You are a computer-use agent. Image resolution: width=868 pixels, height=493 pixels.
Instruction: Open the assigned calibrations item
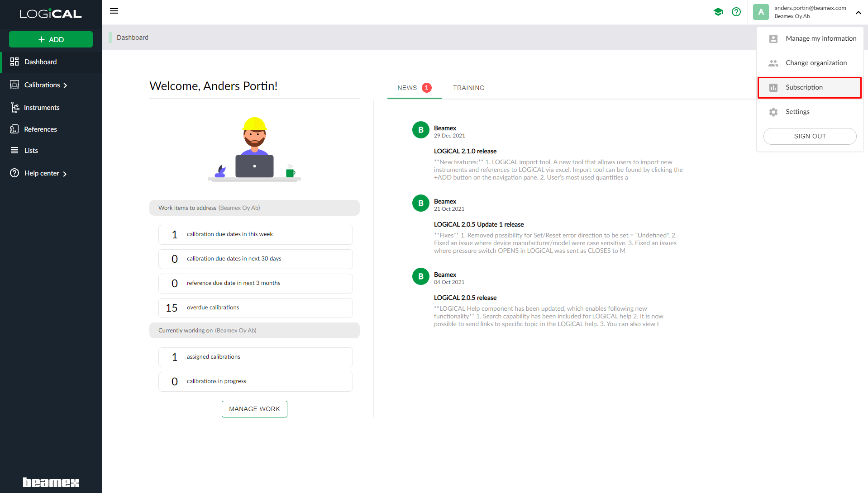tap(255, 357)
